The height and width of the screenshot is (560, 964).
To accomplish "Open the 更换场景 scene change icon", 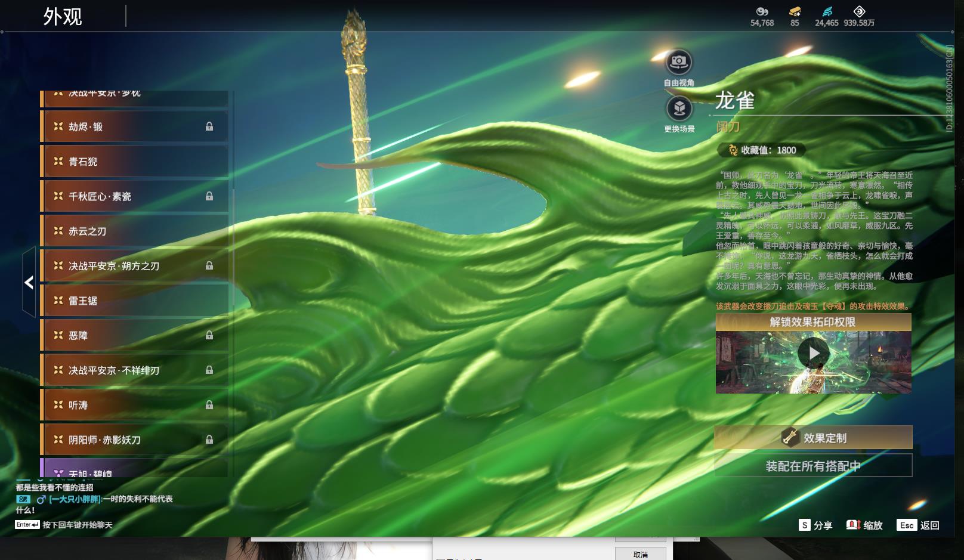I will tap(679, 109).
